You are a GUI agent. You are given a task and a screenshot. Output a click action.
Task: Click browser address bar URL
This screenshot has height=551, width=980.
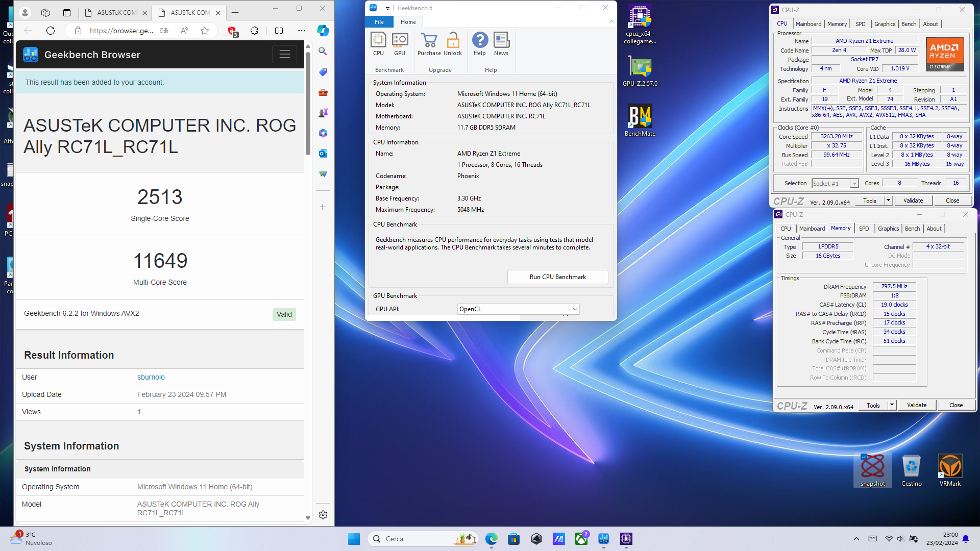[121, 31]
